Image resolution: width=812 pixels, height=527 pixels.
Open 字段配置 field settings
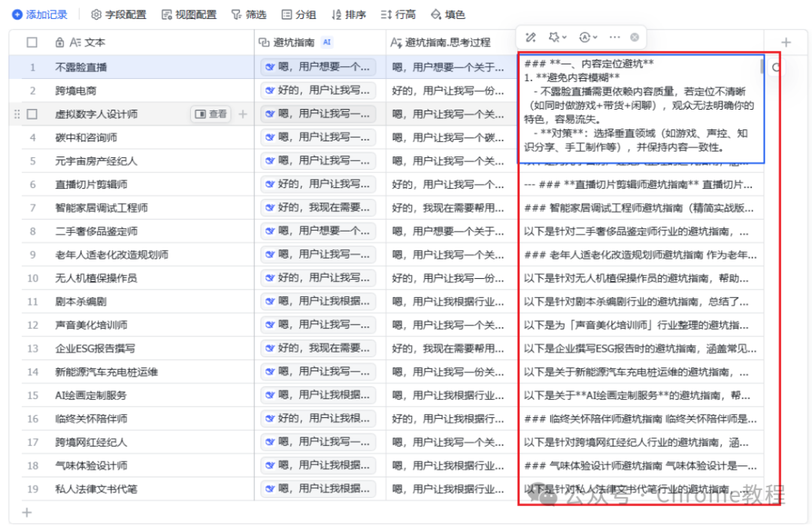coord(119,14)
